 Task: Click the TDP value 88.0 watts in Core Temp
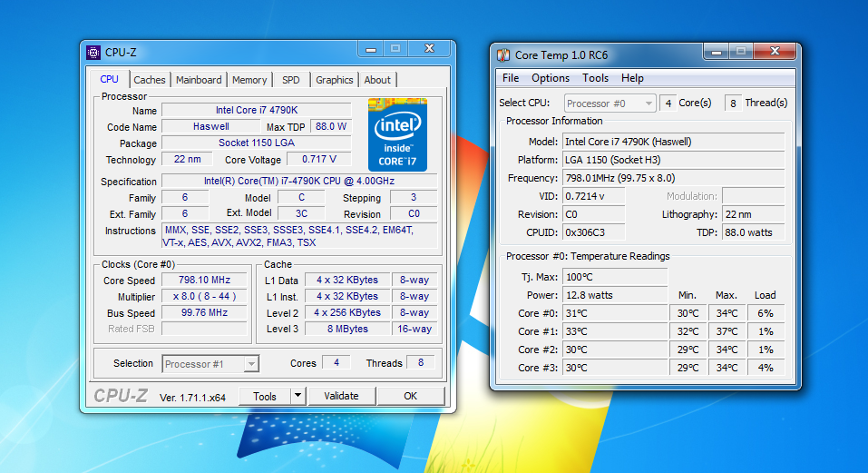click(754, 232)
